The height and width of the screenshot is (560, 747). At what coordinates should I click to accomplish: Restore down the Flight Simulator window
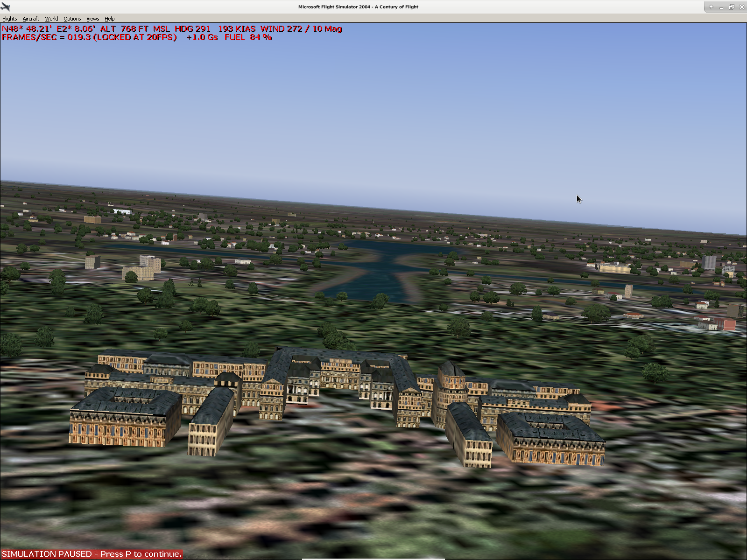point(731,7)
